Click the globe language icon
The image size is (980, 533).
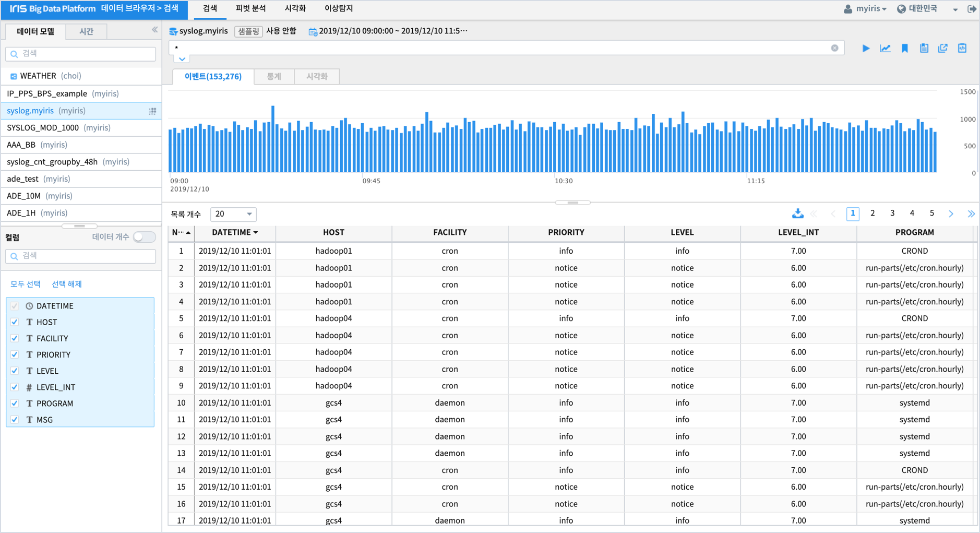(901, 9)
